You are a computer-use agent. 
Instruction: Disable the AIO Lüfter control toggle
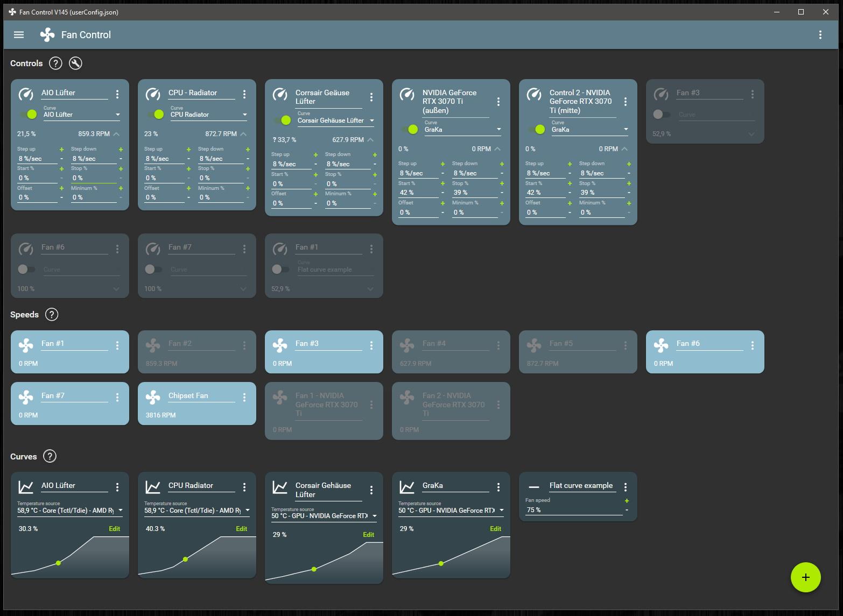point(29,114)
